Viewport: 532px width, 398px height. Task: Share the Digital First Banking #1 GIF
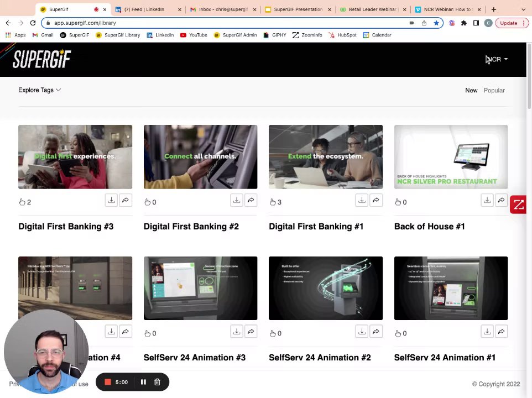click(376, 200)
